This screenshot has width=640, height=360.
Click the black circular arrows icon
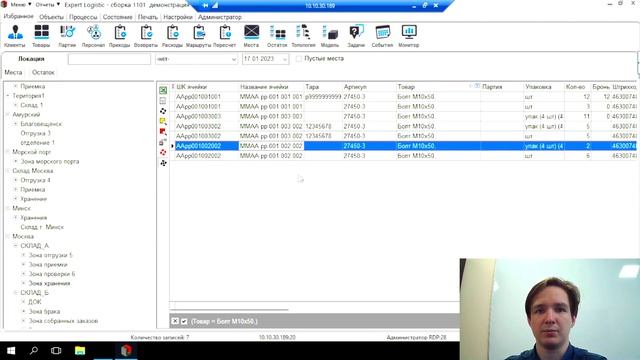(x=163, y=111)
